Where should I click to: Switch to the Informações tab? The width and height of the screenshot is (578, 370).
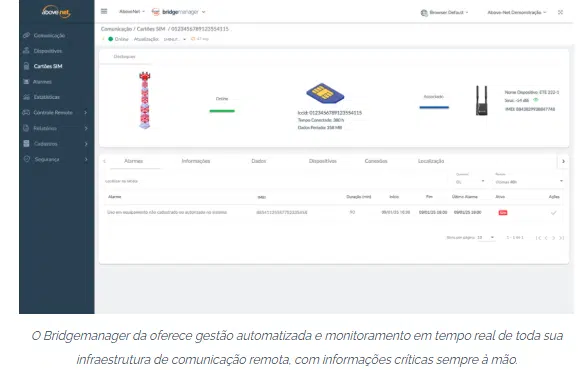coord(196,161)
